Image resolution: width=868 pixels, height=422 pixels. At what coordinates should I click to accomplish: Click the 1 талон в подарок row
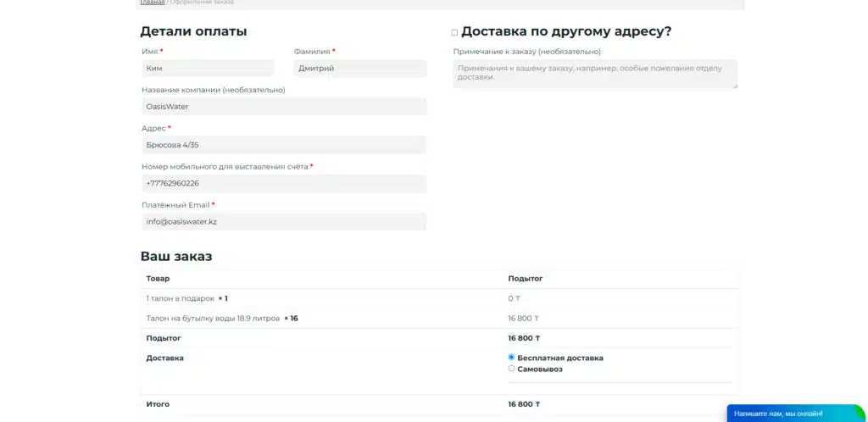click(x=440, y=298)
